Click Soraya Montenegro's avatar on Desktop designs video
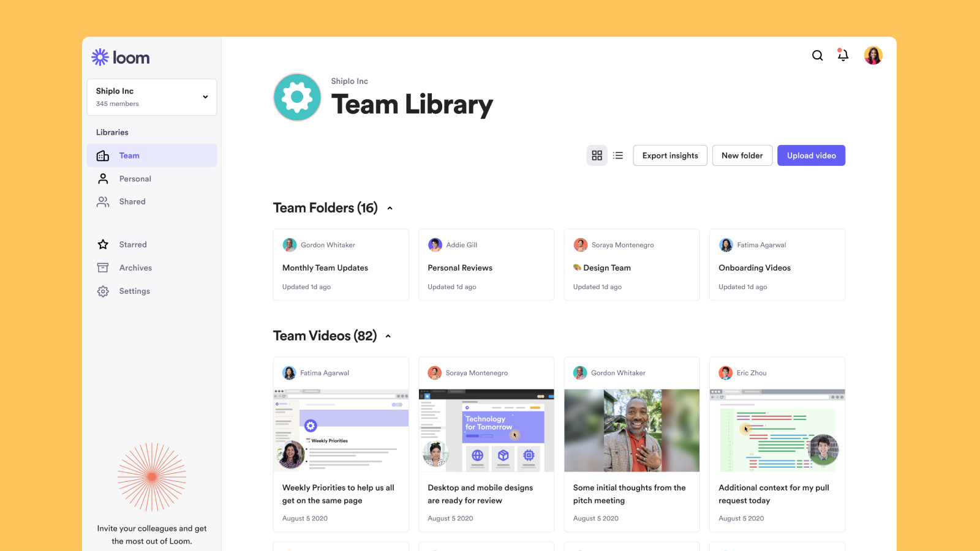The width and height of the screenshot is (980, 551). tap(435, 373)
